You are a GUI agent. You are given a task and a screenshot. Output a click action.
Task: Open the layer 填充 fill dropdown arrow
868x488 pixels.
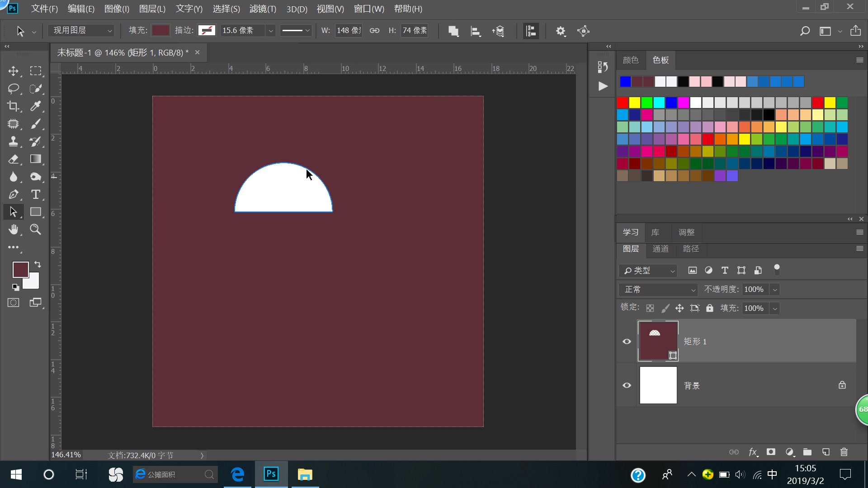pos(775,309)
